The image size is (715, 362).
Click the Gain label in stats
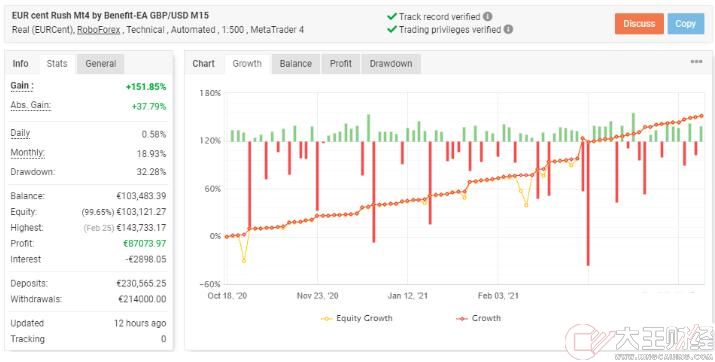click(22, 86)
